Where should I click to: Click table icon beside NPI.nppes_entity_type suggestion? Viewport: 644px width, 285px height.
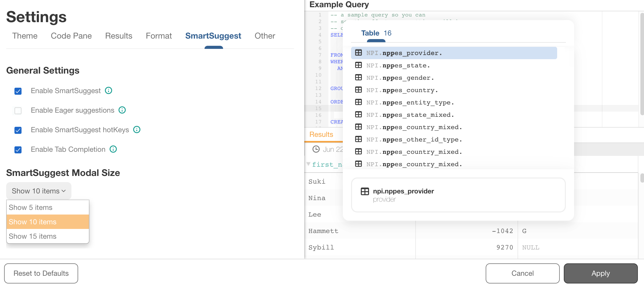tap(358, 102)
